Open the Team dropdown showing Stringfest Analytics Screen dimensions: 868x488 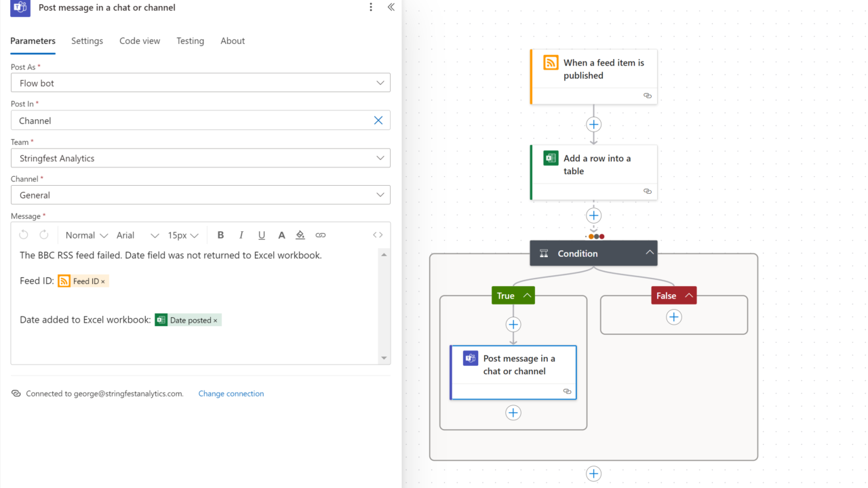click(201, 158)
